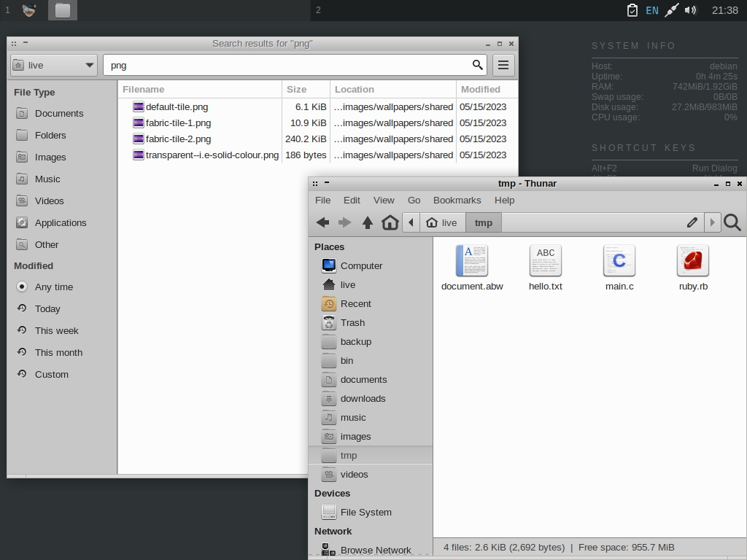Click the pencil edit-path icon
This screenshot has height=560, width=747.
[692, 222]
